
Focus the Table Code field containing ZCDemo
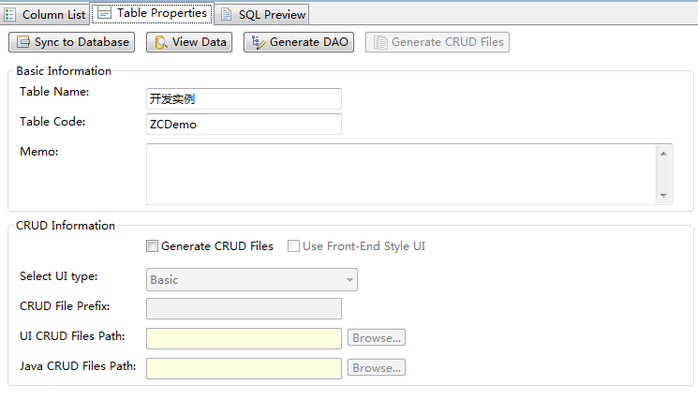tap(244, 124)
